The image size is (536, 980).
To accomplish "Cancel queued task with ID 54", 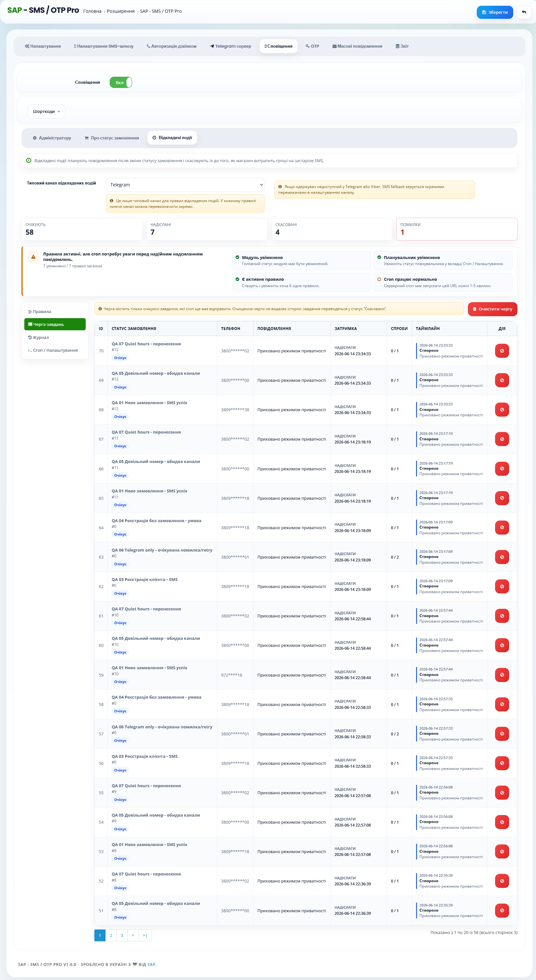I will coord(502,822).
